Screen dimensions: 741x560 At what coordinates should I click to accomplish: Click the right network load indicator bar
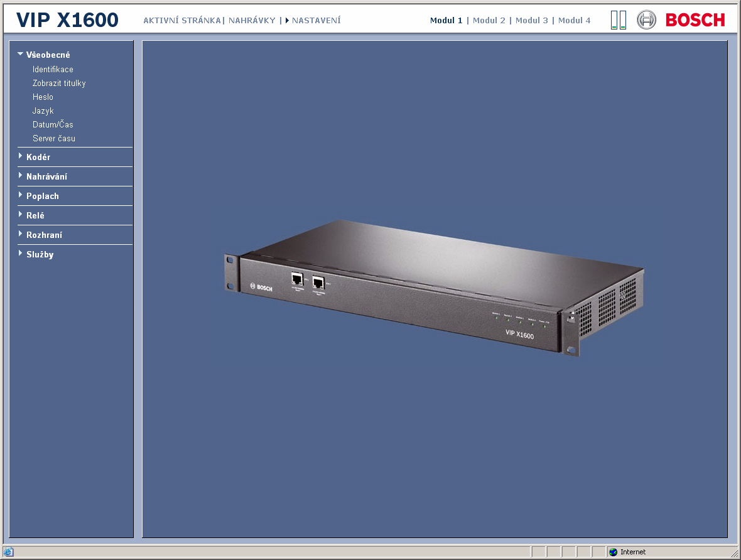(623, 20)
